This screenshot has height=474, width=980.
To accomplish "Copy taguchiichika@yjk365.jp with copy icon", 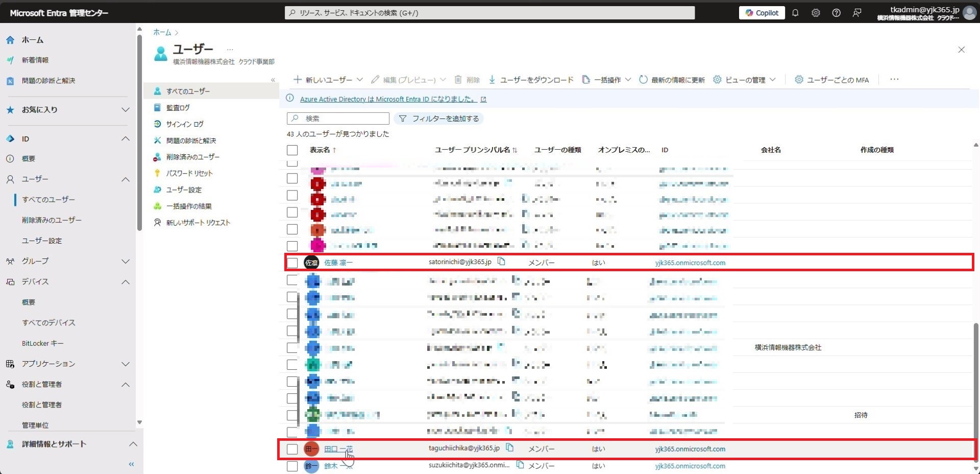I will pos(509,448).
